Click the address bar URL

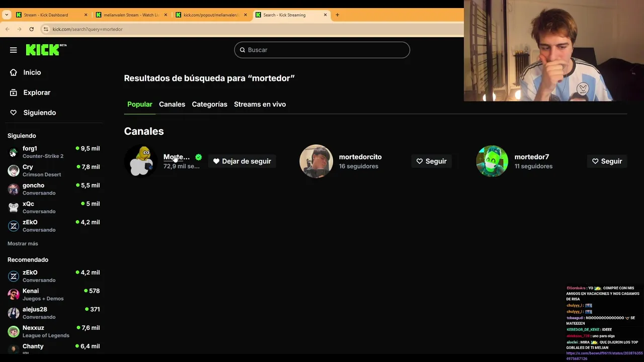88,29
